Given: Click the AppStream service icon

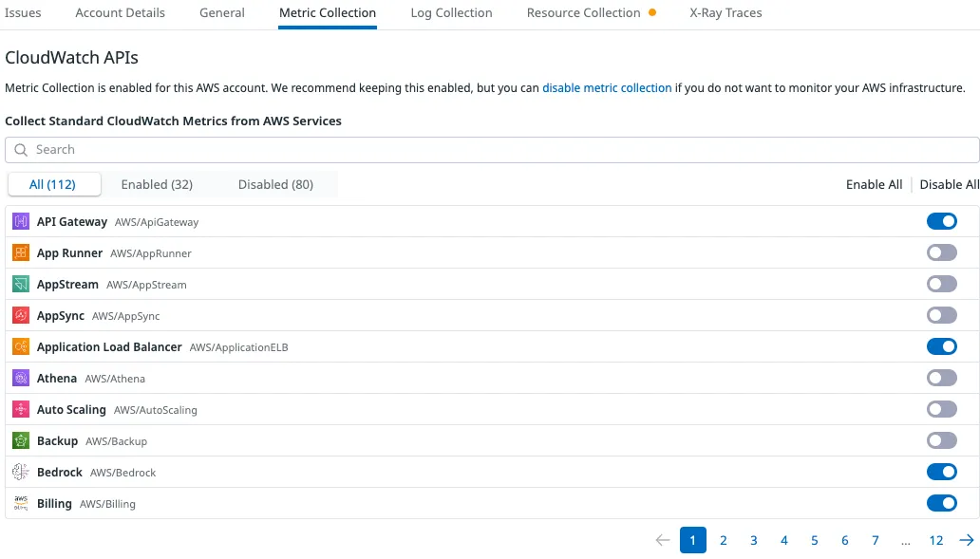Looking at the screenshot, I should (x=21, y=284).
